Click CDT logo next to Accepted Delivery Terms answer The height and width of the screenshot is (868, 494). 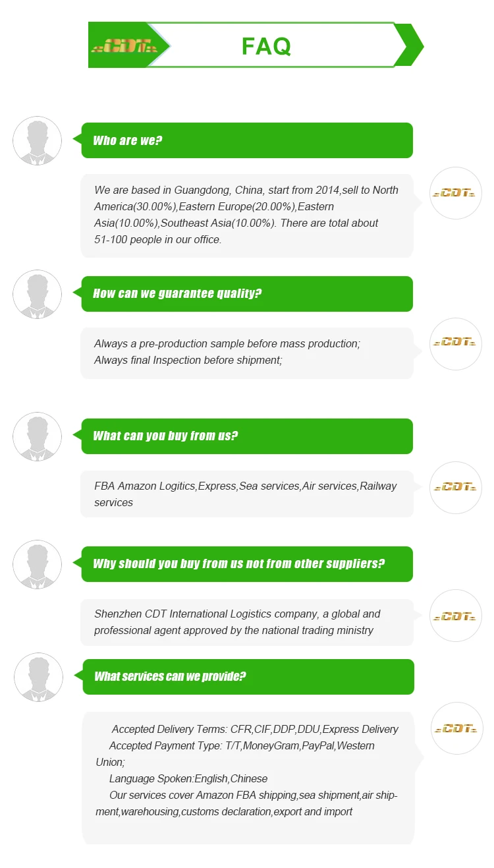click(x=456, y=729)
